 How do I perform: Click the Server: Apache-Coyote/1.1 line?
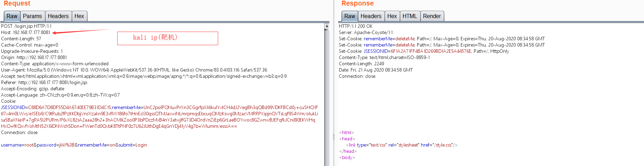366,32
